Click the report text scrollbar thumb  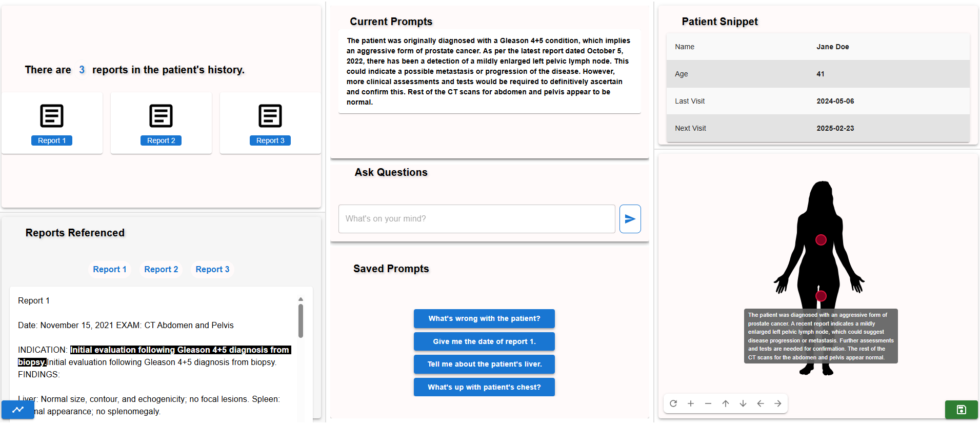point(301,320)
